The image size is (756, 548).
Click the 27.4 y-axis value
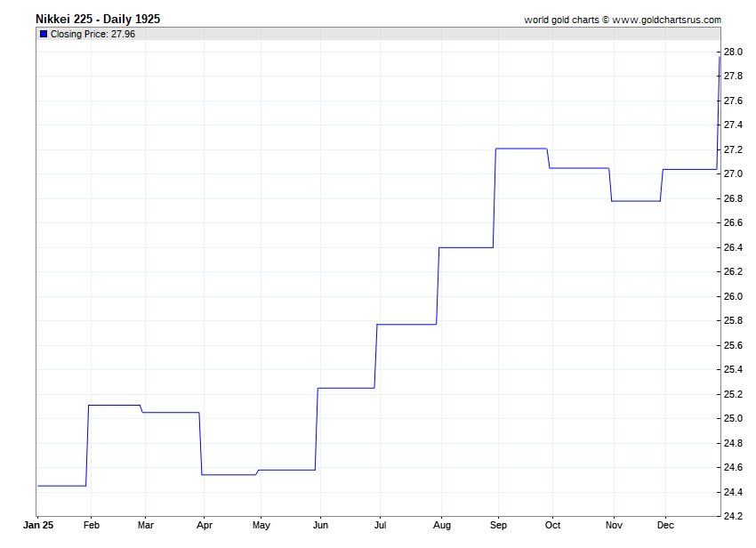click(733, 125)
